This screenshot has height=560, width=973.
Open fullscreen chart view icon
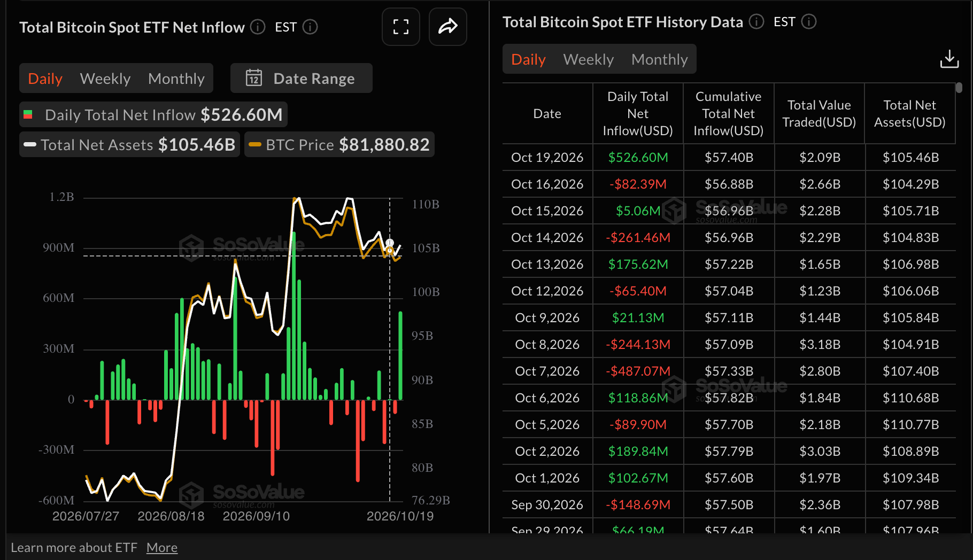(401, 27)
